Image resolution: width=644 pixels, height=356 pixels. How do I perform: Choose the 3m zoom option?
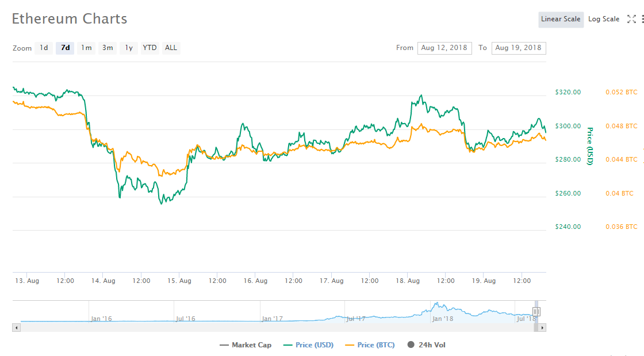click(x=108, y=48)
